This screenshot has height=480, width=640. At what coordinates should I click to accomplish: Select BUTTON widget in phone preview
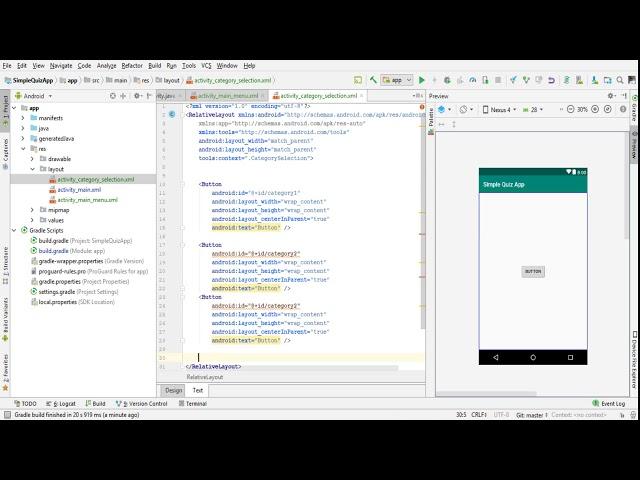pyautogui.click(x=533, y=271)
